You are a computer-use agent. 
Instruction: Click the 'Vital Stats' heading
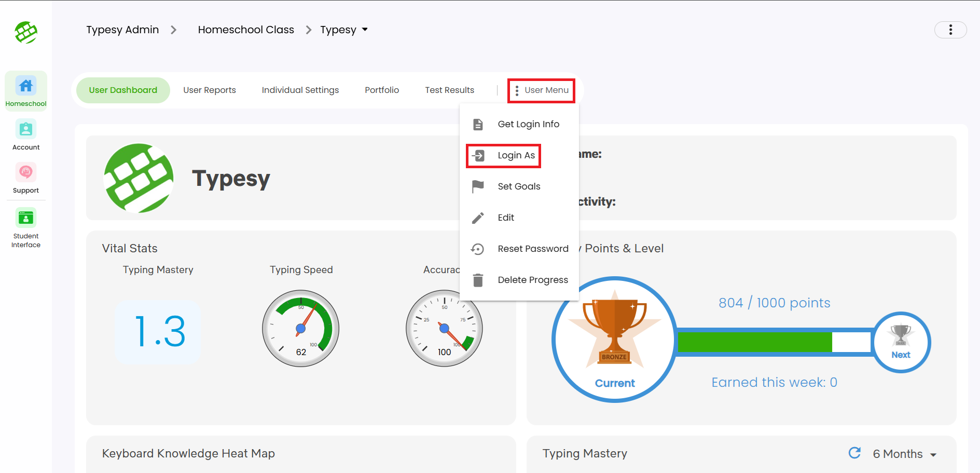[x=130, y=249]
